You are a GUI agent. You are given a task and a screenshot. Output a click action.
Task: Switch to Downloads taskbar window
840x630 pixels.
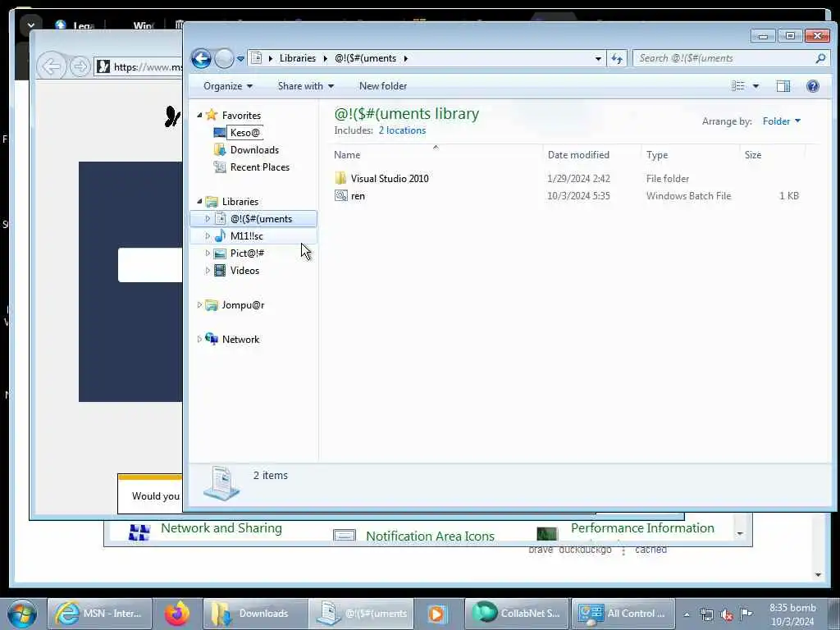pos(255,614)
